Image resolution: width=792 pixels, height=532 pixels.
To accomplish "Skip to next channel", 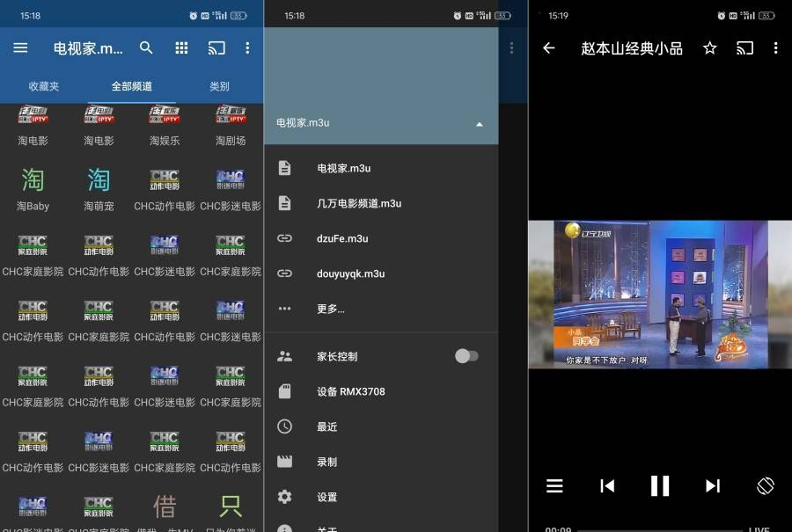I will tap(713, 485).
